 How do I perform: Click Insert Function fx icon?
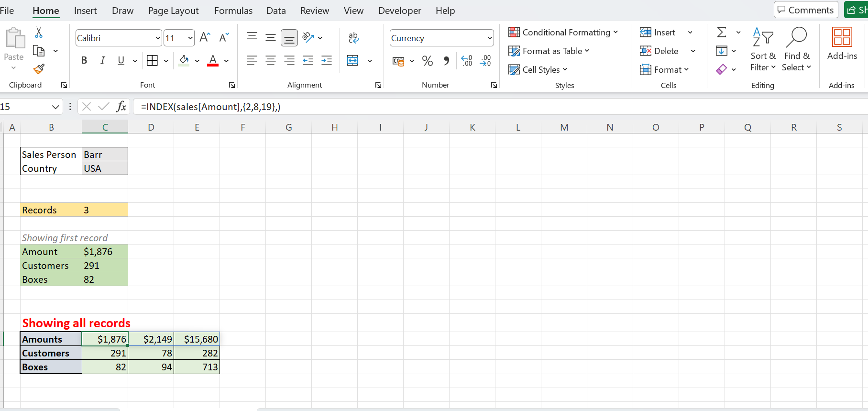tap(121, 106)
